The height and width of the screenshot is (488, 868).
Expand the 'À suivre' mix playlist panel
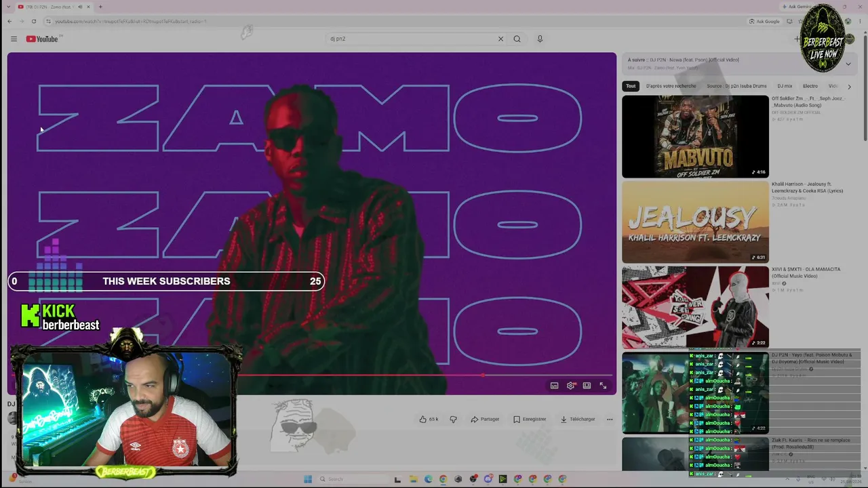(848, 64)
